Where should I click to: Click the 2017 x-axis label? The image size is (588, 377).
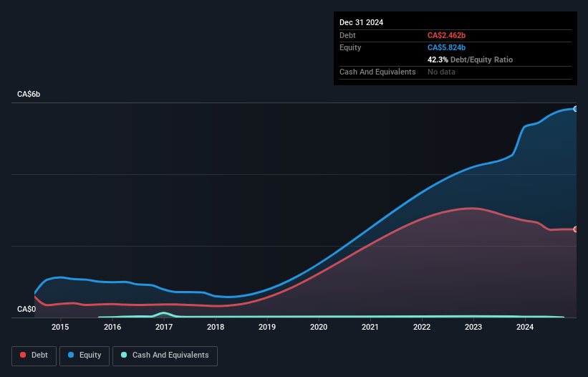164,327
